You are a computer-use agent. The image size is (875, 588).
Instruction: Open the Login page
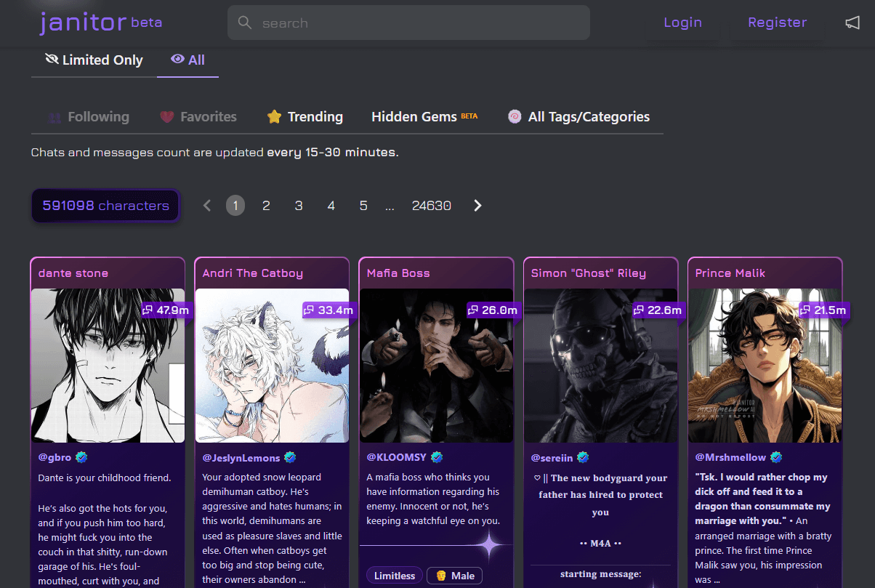[x=682, y=23]
